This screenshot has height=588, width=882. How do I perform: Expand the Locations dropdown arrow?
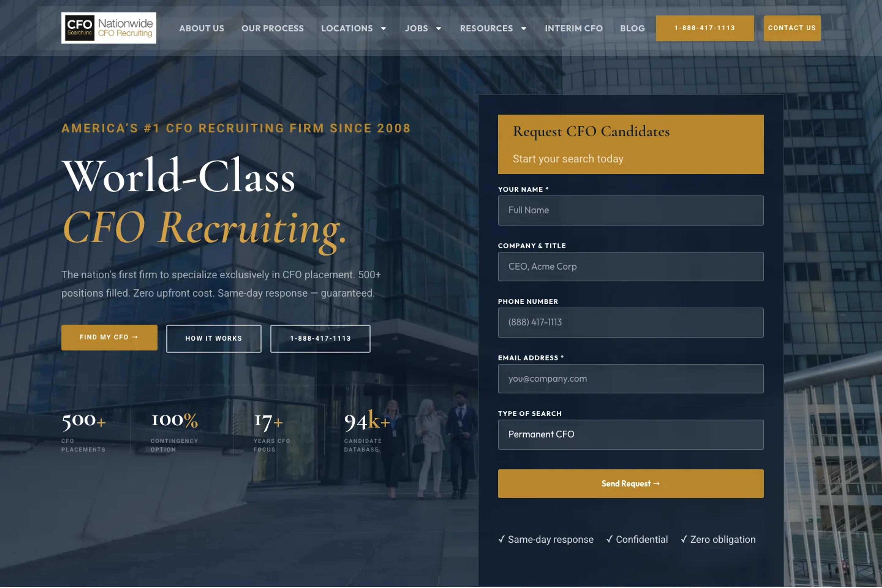[x=384, y=29]
